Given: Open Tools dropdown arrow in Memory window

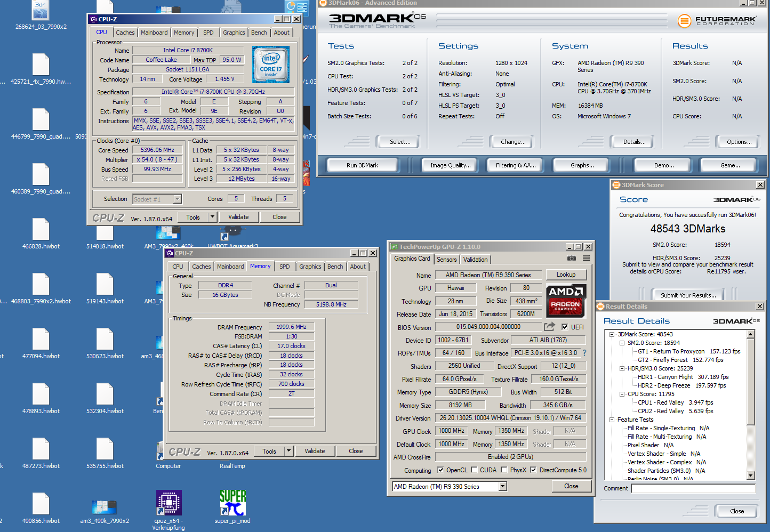Looking at the screenshot, I should [288, 451].
